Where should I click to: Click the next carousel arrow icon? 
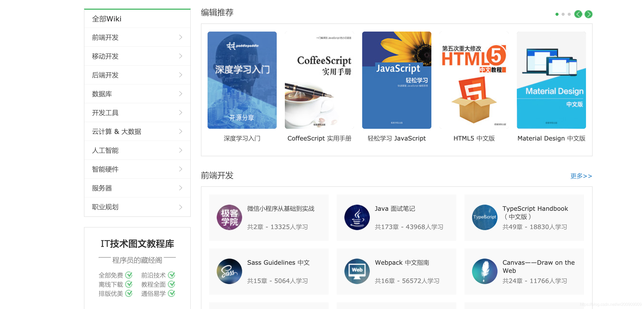(x=588, y=14)
